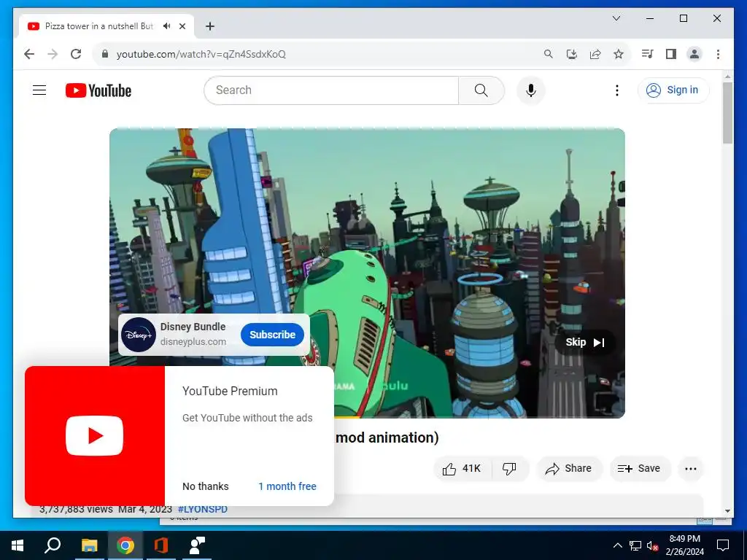This screenshot has height=560, width=747.
Task: Open the Chrome zoom magnifier icon
Action: (549, 54)
